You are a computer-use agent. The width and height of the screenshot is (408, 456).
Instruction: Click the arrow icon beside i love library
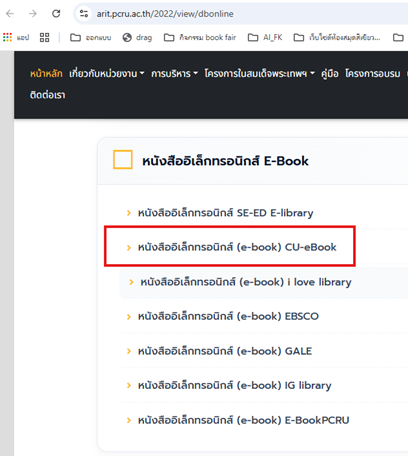[131, 282]
